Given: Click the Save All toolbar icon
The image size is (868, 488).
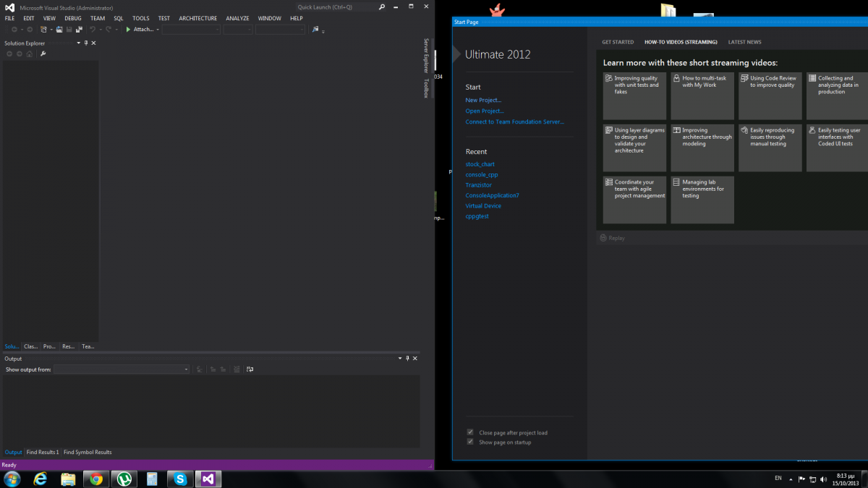Looking at the screenshot, I should [x=79, y=30].
